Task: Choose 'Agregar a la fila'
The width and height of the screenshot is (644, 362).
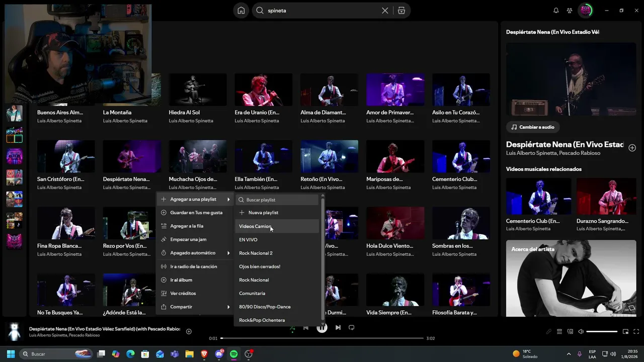Action: pos(195,226)
